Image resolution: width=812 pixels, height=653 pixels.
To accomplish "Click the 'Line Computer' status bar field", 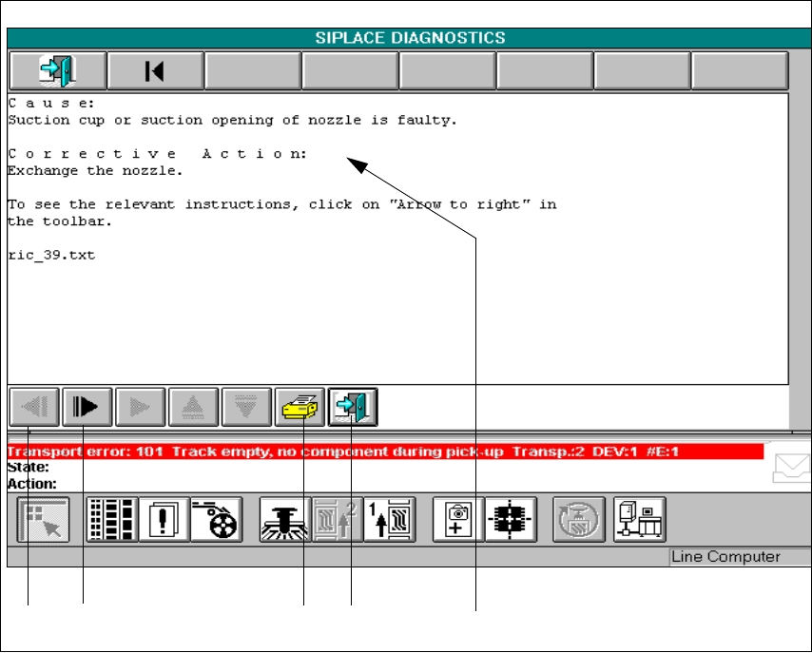I will [740, 557].
